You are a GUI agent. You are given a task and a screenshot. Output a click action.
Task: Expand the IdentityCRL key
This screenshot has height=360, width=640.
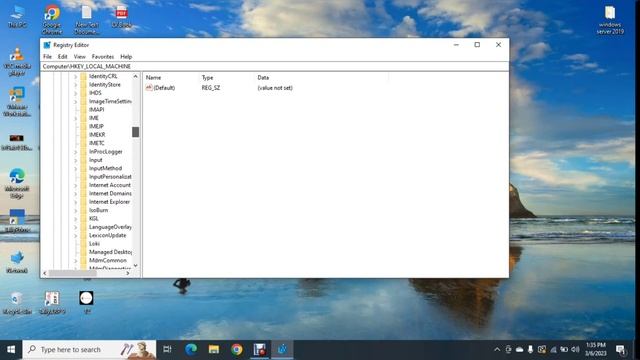[76, 76]
